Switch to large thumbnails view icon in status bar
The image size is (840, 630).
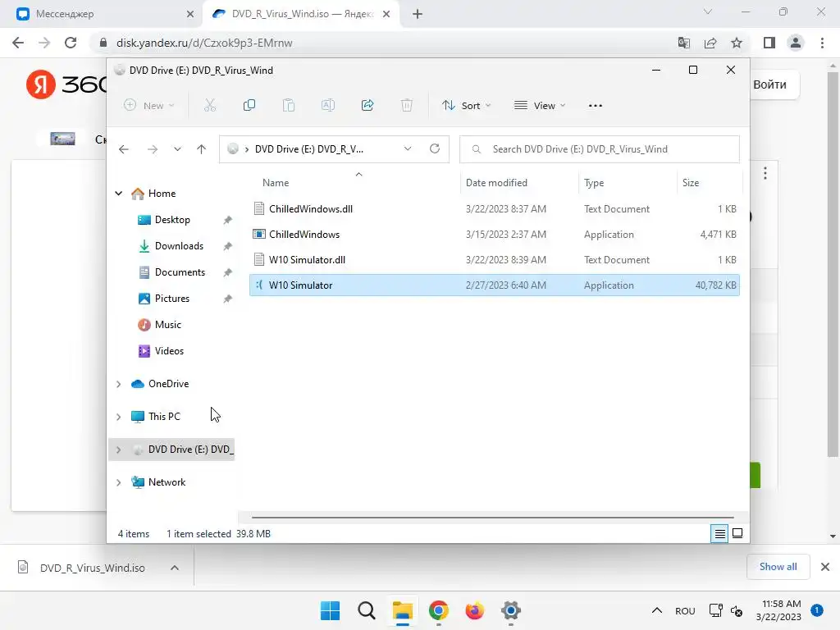click(737, 533)
